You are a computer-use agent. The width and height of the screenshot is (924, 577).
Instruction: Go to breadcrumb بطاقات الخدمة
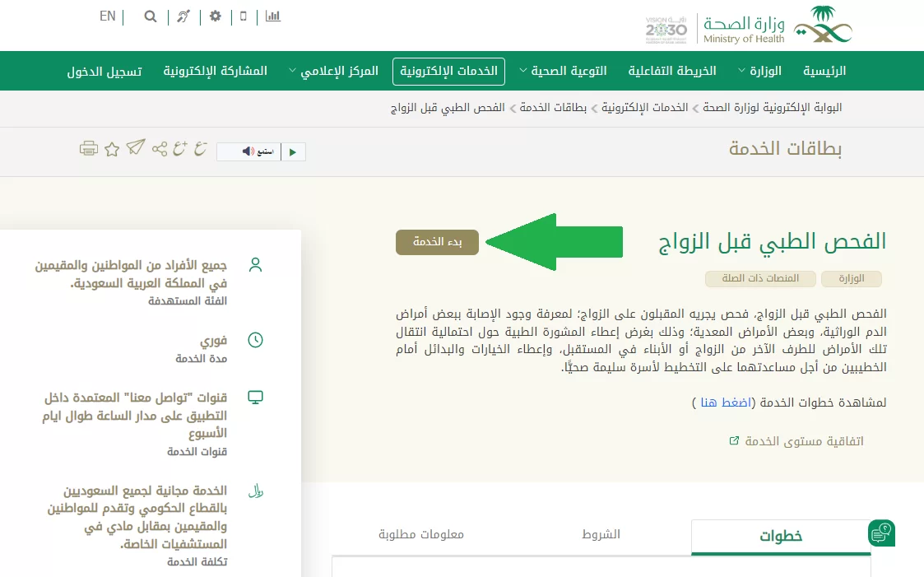coord(553,107)
